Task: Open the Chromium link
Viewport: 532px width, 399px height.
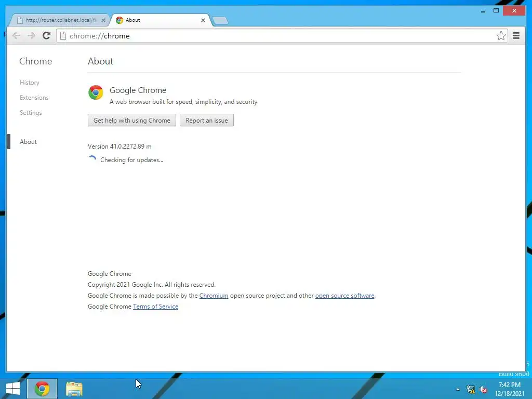Action: 214,296
